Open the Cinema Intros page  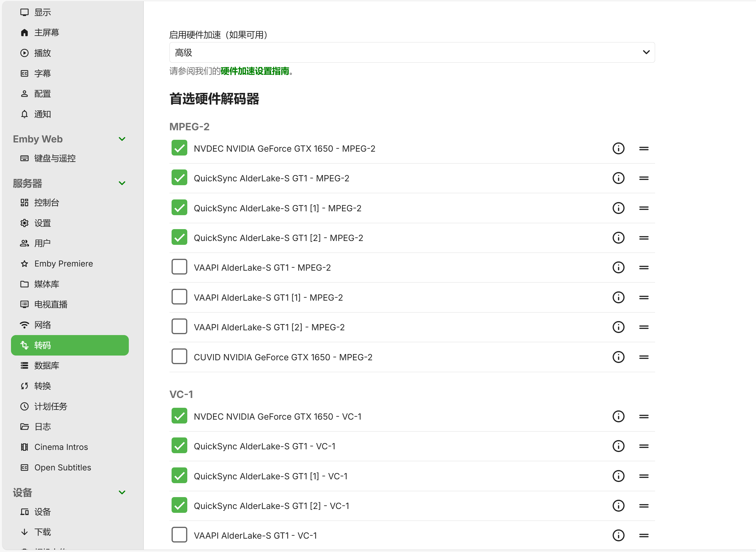point(61,447)
